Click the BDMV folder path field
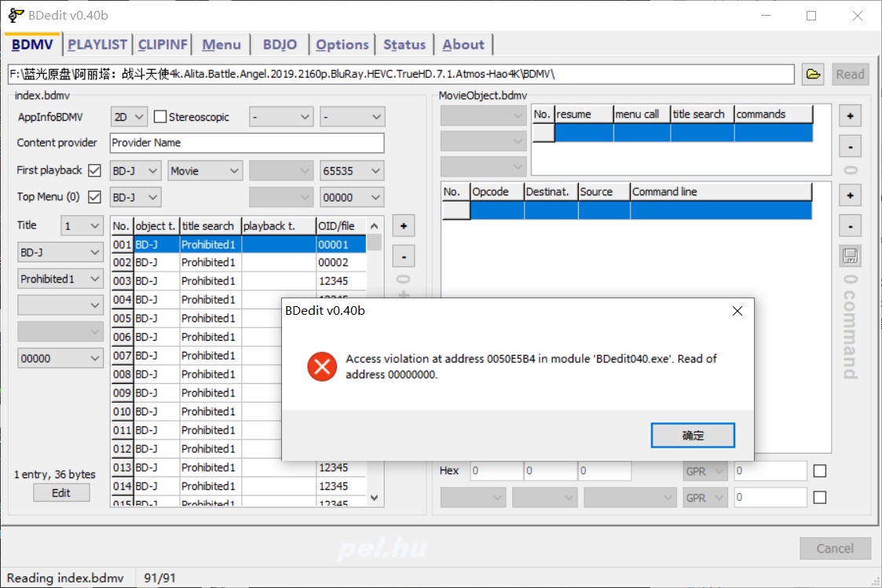The image size is (882, 588). 401,75
